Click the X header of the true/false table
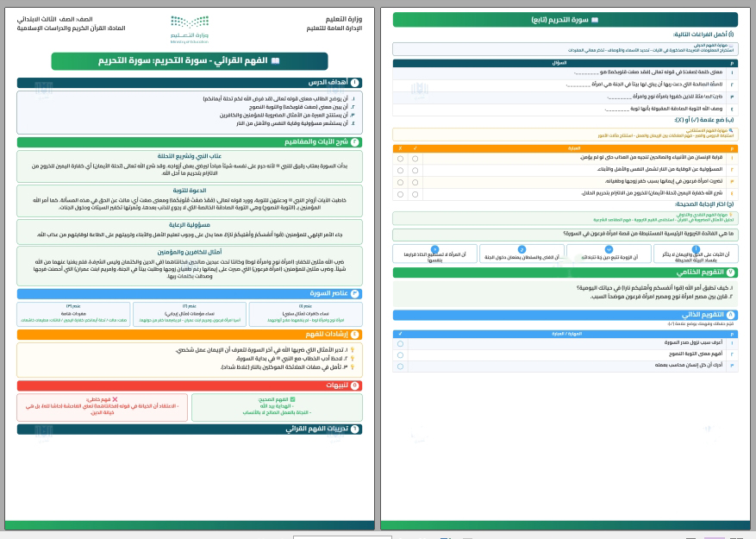This screenshot has height=539, width=756. pos(400,148)
